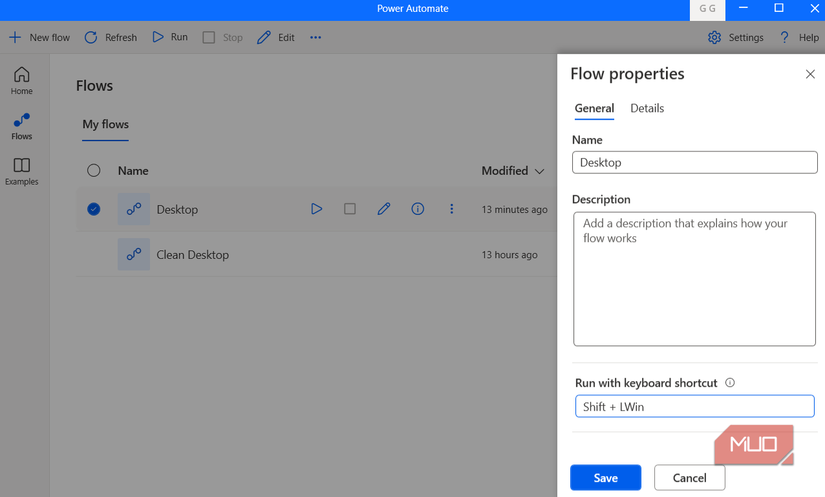
Task: Click the New flow plus icon
Action: click(x=15, y=37)
